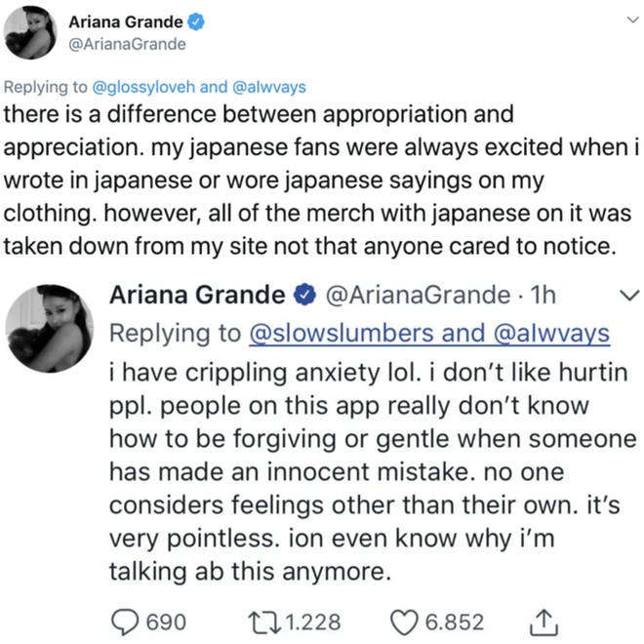Like the tweet via heart icon

click(x=404, y=623)
